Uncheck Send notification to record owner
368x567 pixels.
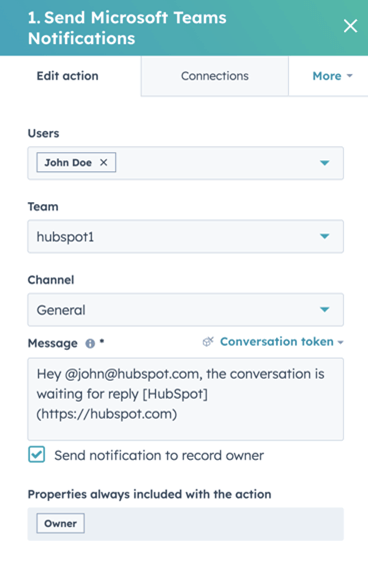37,454
